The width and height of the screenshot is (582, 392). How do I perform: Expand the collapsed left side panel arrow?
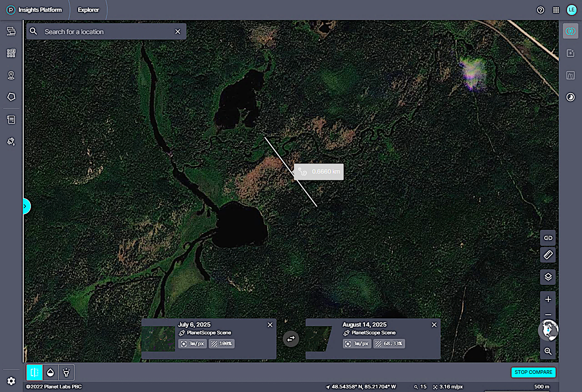point(25,206)
